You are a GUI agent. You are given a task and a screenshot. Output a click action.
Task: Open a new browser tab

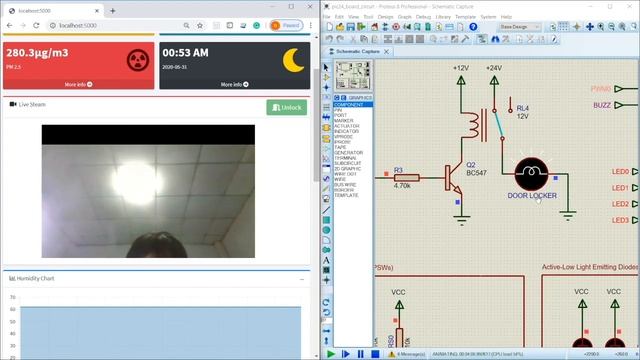click(113, 11)
